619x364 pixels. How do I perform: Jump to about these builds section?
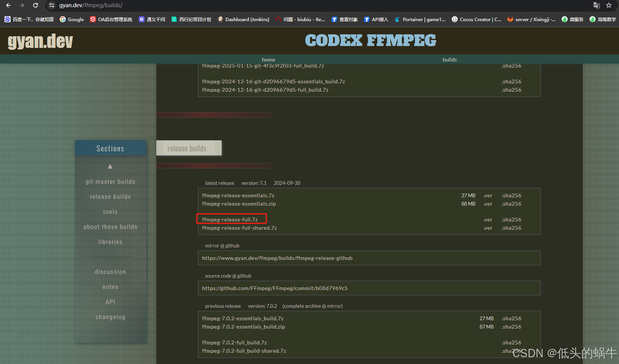coord(110,227)
